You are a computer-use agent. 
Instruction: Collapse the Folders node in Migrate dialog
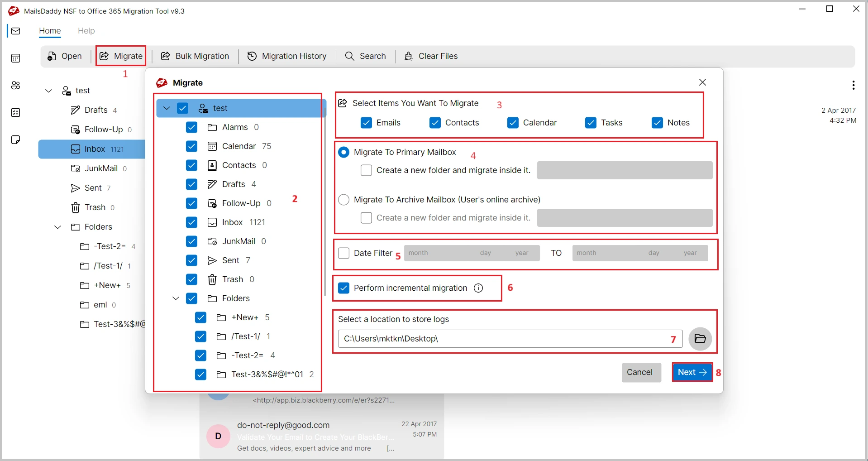176,298
